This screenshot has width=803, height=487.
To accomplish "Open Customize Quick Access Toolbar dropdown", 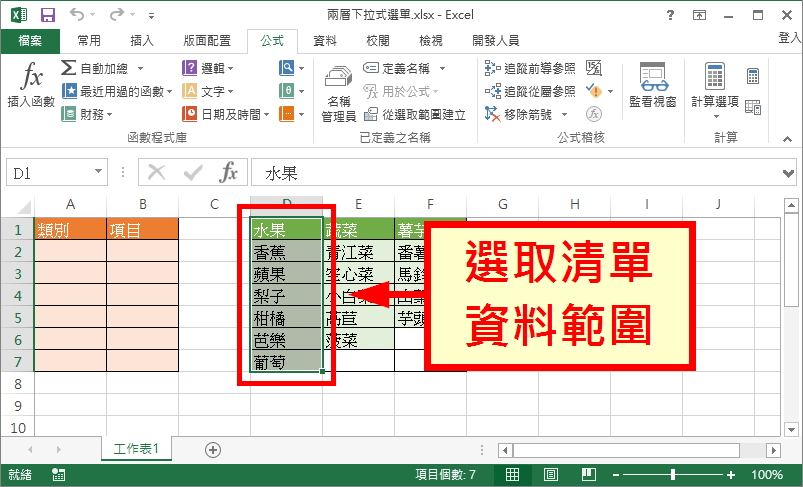I will click(152, 16).
